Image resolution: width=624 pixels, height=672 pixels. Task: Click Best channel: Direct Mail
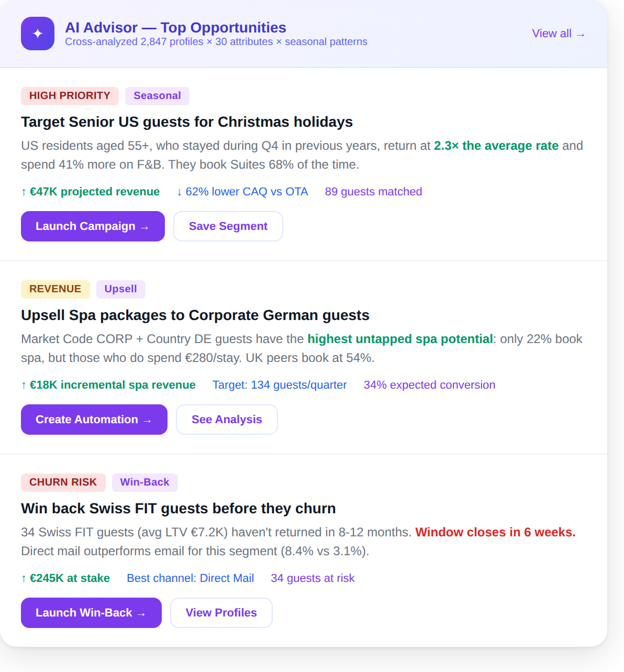190,578
